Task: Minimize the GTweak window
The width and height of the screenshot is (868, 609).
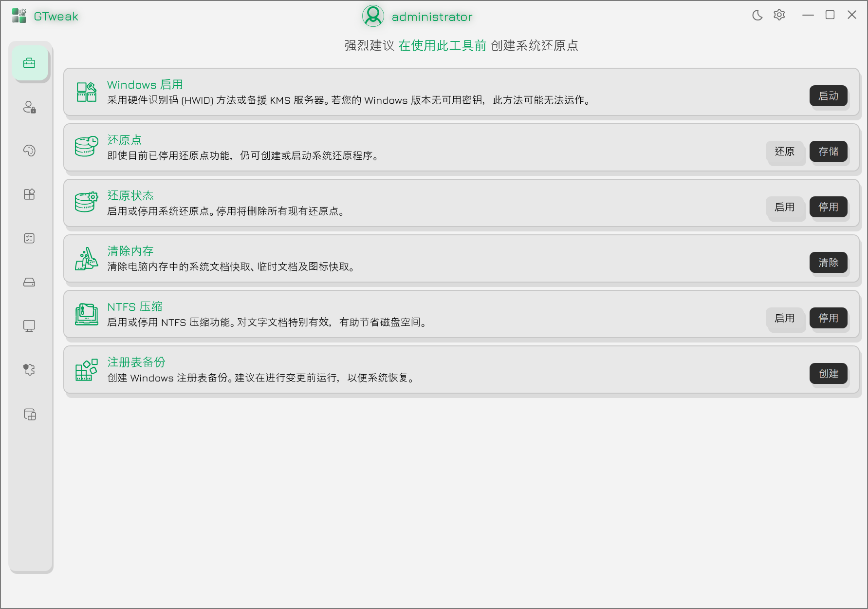Action: [808, 15]
